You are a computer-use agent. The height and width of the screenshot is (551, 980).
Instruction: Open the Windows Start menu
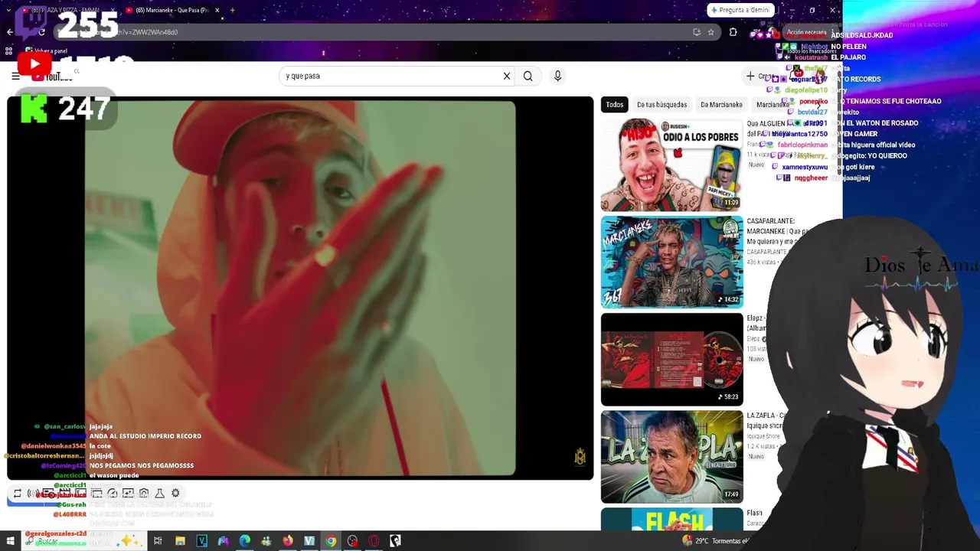[11, 541]
